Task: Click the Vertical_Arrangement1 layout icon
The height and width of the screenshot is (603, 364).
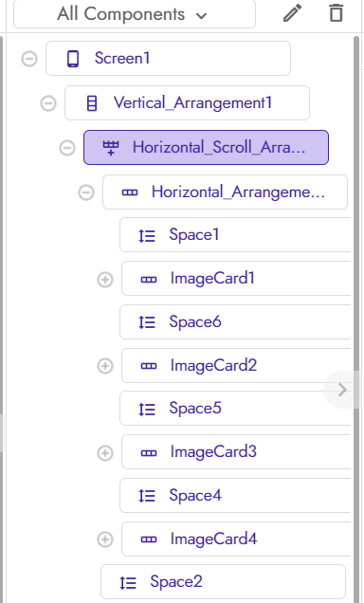Action: point(92,103)
